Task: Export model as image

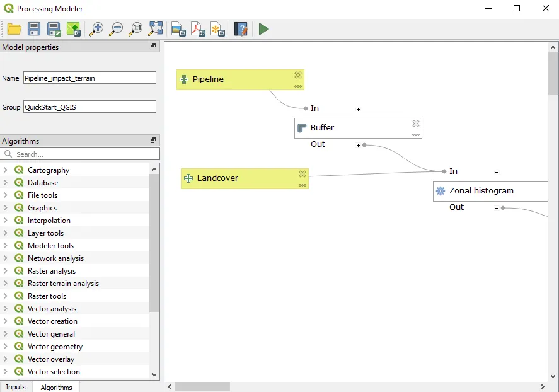Action: tap(178, 29)
